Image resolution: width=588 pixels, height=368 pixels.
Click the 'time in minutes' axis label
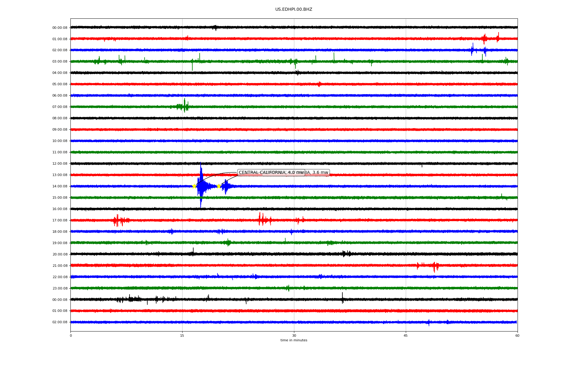(294, 340)
